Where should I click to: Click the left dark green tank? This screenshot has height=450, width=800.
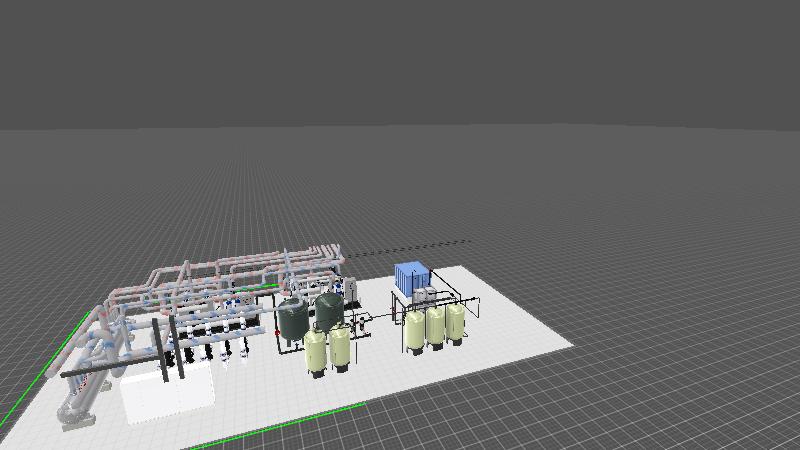pos(293,319)
